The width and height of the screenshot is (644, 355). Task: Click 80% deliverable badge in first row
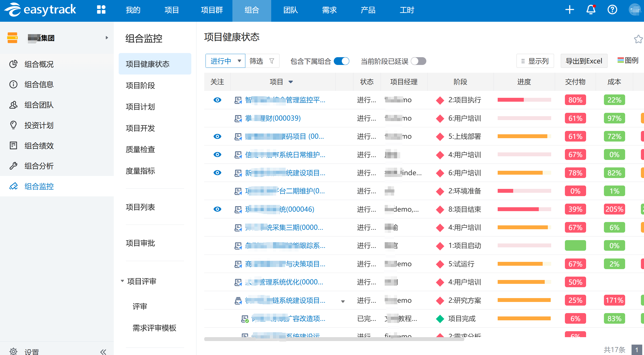coord(575,100)
